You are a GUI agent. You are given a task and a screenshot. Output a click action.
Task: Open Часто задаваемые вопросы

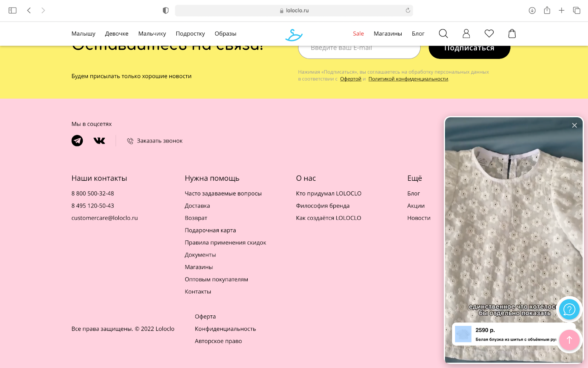tap(223, 194)
